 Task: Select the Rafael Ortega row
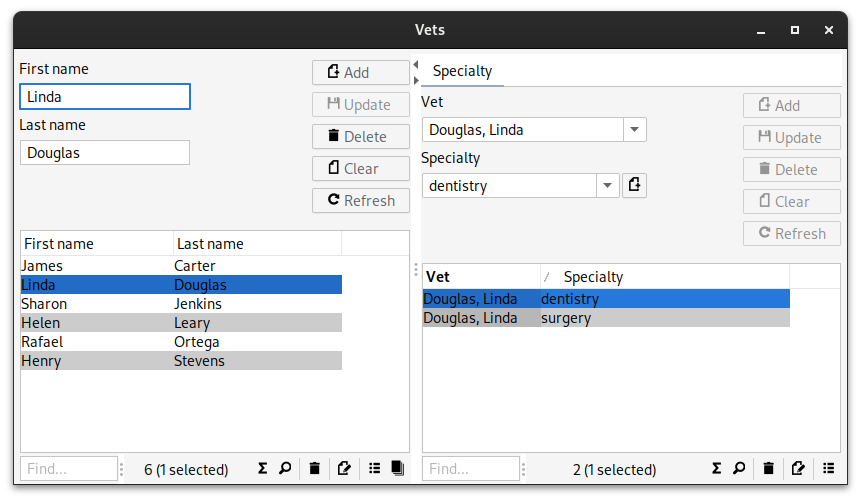180,342
